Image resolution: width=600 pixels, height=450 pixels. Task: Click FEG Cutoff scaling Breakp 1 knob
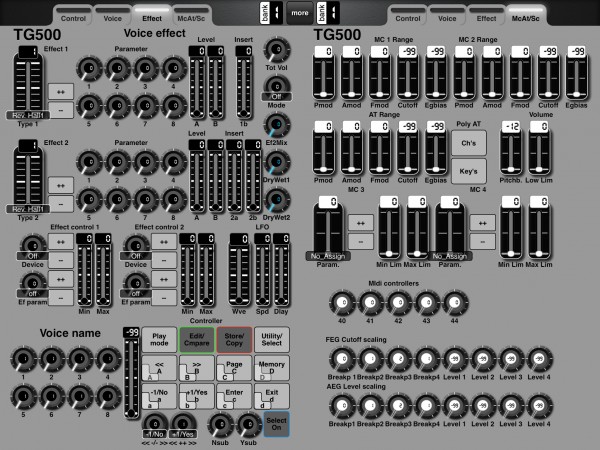342,359
